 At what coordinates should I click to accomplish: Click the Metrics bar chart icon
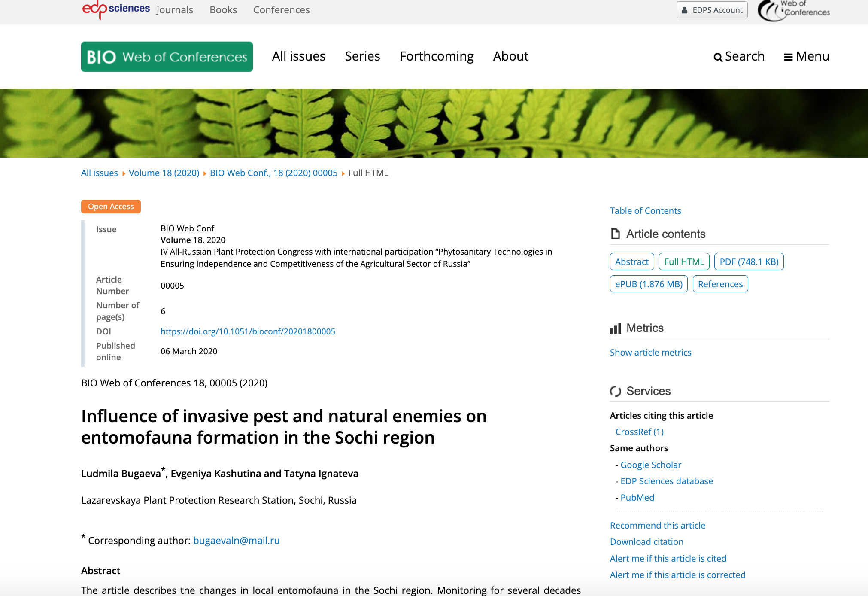pos(616,328)
